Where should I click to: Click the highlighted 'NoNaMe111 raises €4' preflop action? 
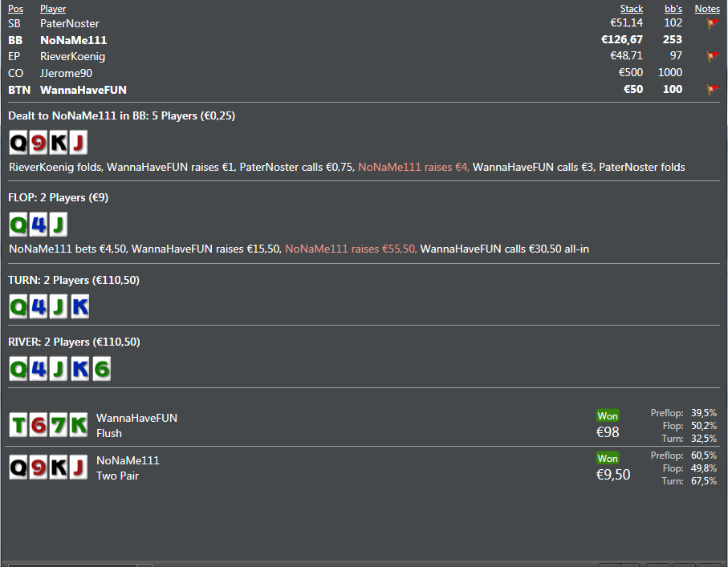(413, 168)
